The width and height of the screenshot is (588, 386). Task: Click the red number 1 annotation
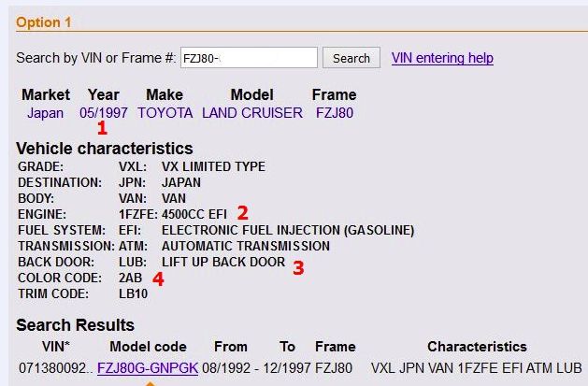(x=103, y=131)
